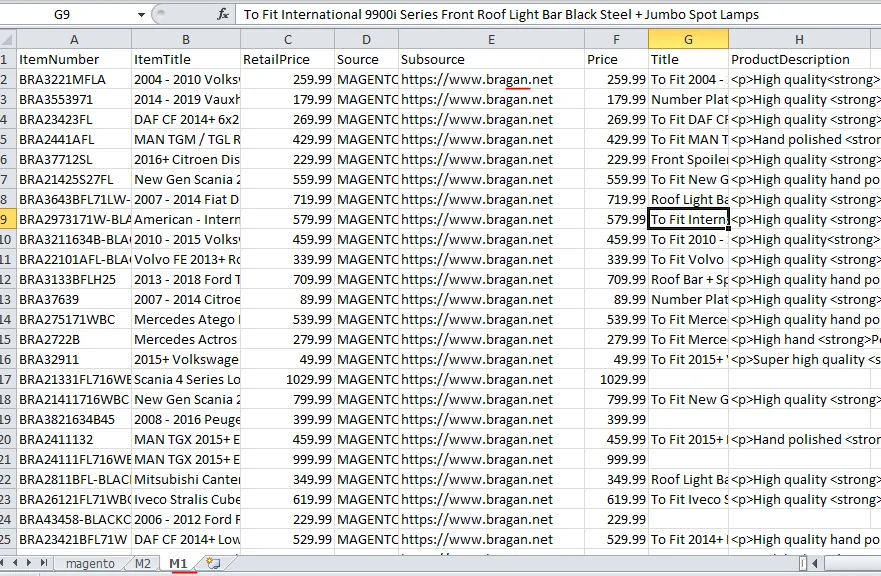Select cell BRA3133BFLH25
The height and width of the screenshot is (576, 881).
(x=74, y=279)
